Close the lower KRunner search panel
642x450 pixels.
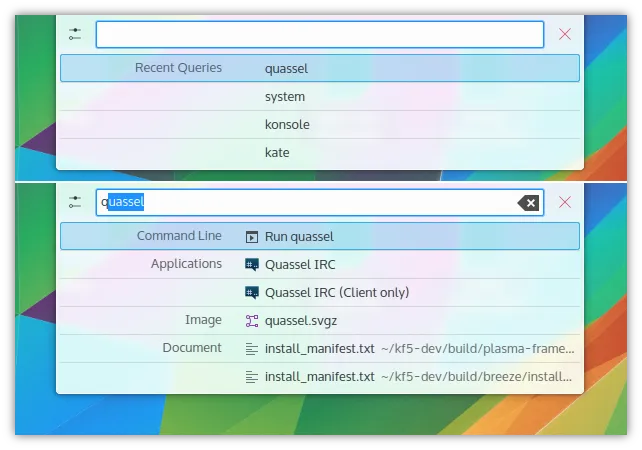pos(565,202)
